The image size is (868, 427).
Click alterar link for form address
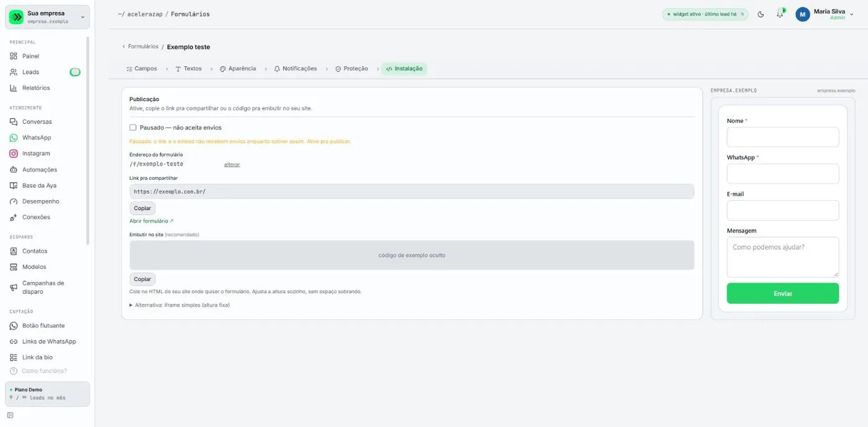click(232, 165)
